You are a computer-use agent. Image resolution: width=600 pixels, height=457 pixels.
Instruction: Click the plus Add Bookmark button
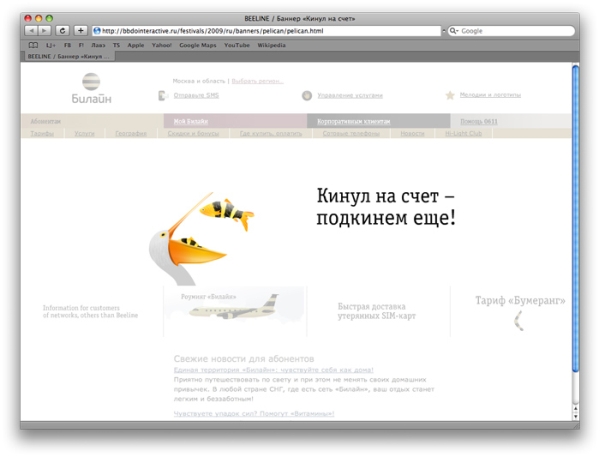tap(80, 31)
